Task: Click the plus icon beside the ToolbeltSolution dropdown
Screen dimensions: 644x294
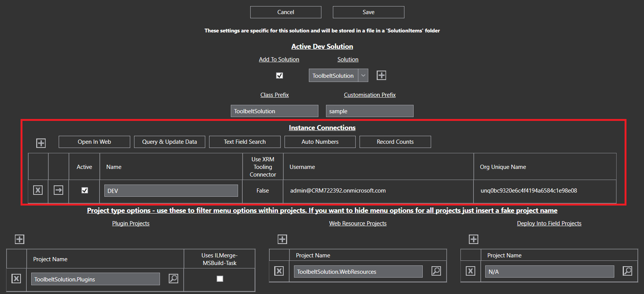Action: pos(381,76)
